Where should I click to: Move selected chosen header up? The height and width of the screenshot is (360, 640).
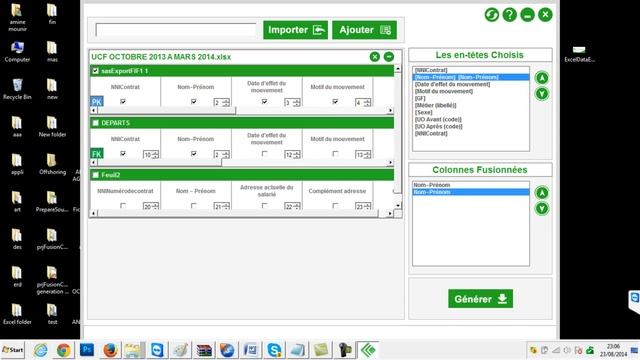pos(542,78)
